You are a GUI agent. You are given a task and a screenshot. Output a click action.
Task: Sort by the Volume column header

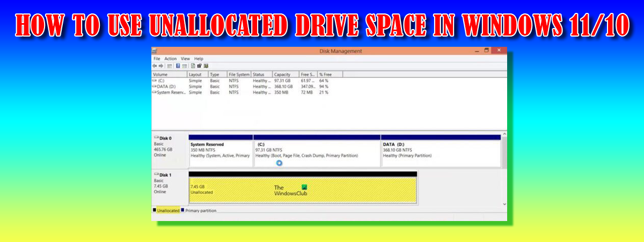(169, 74)
